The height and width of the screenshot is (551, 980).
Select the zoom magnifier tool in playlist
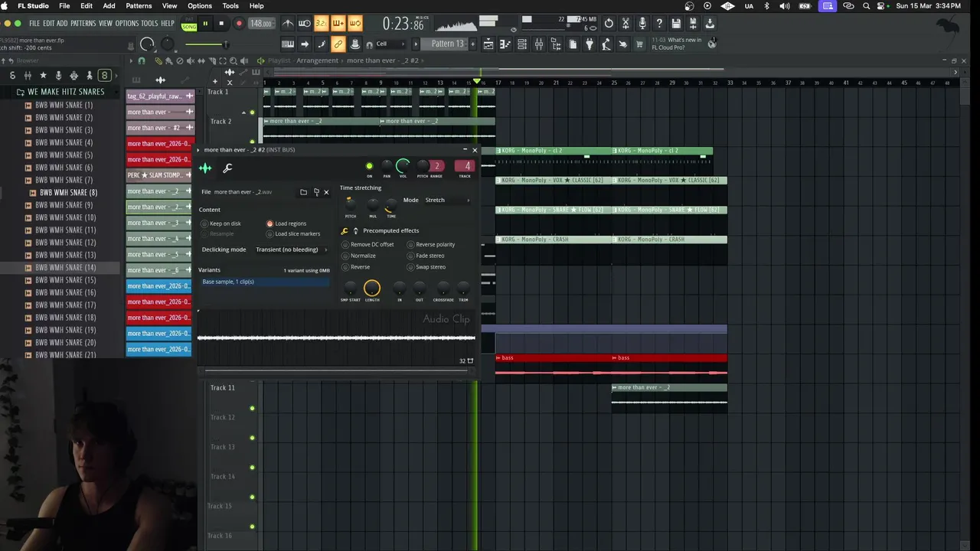[x=234, y=60]
